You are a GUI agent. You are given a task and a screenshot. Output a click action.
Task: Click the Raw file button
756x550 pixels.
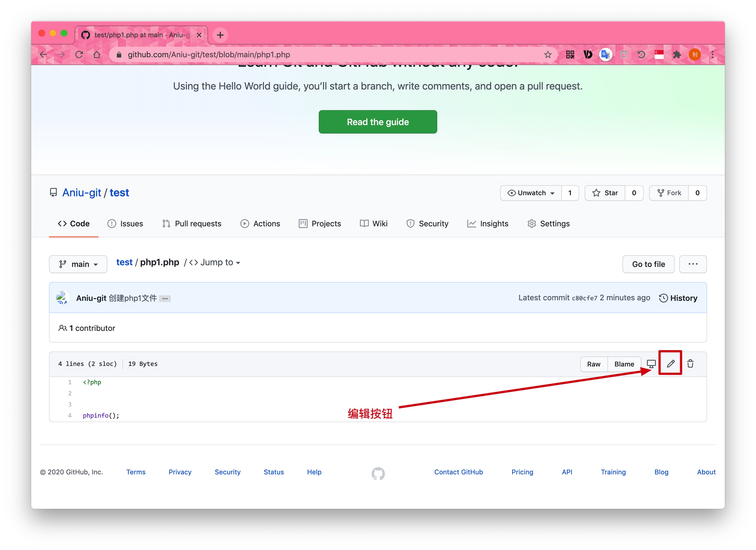(593, 364)
